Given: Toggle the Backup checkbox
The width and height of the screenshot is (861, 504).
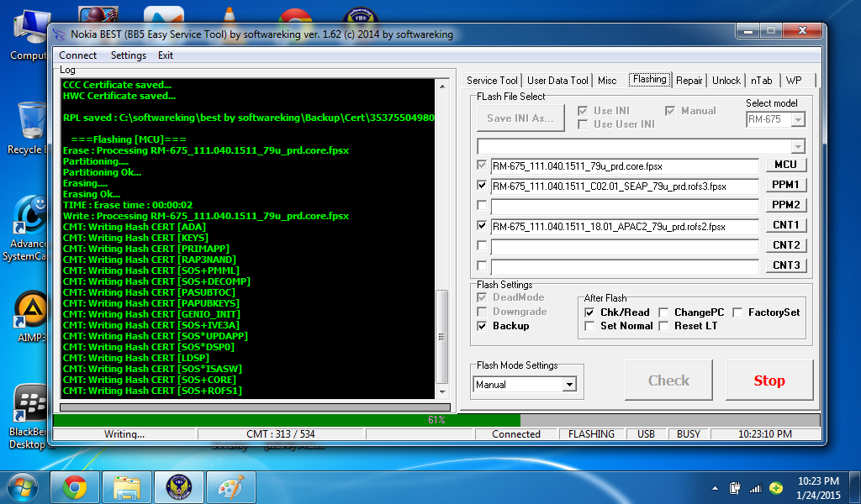Looking at the screenshot, I should pos(482,326).
